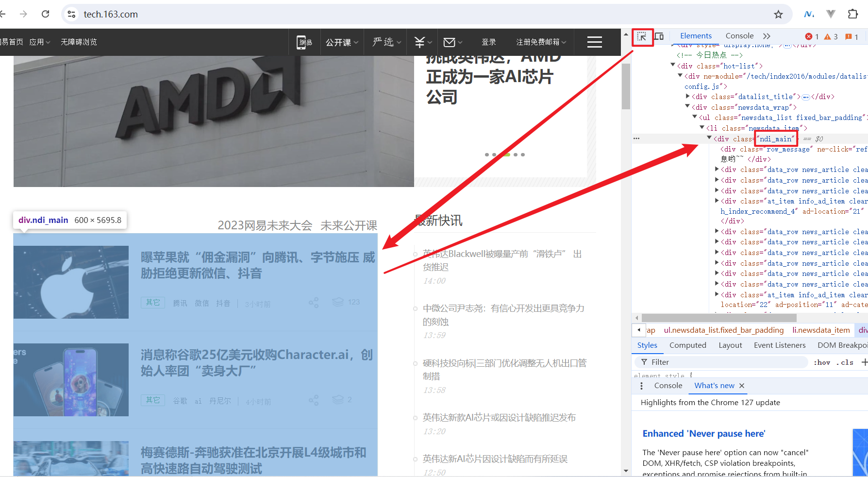Collapse the newsdata_wrap div node

click(687, 106)
